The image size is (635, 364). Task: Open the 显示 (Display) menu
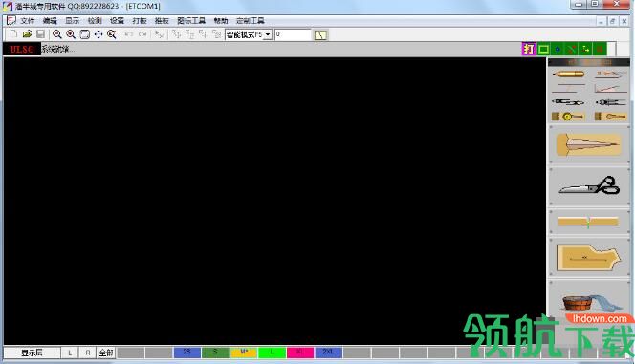[x=72, y=21]
